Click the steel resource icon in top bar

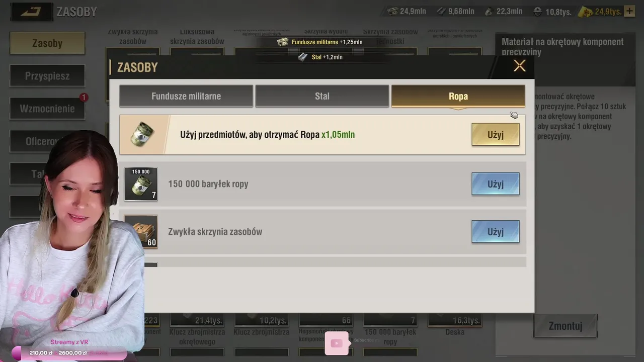point(441,11)
